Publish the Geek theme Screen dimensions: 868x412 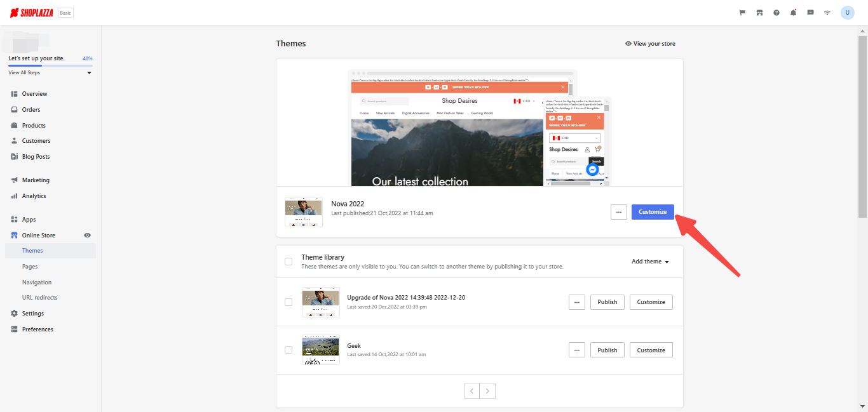tap(607, 350)
